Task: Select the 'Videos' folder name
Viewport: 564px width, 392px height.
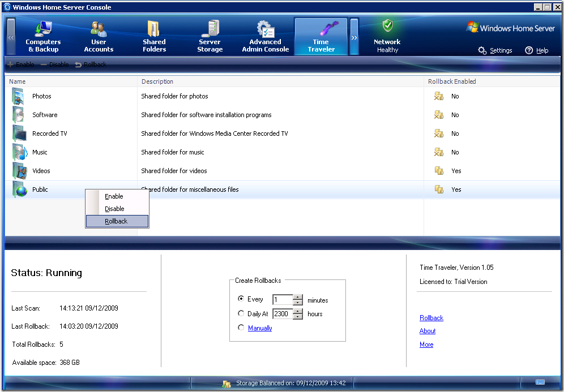Action: [x=41, y=171]
